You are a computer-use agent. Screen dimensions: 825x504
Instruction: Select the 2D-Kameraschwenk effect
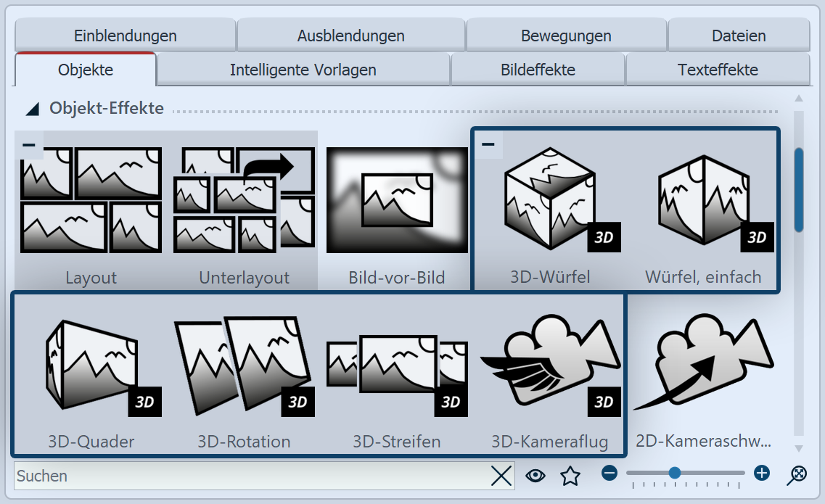click(704, 363)
